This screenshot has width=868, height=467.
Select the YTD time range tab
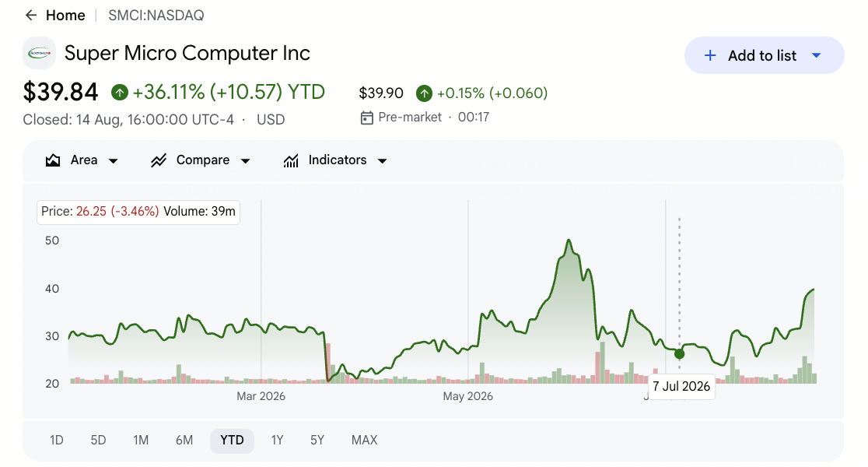[x=232, y=441]
